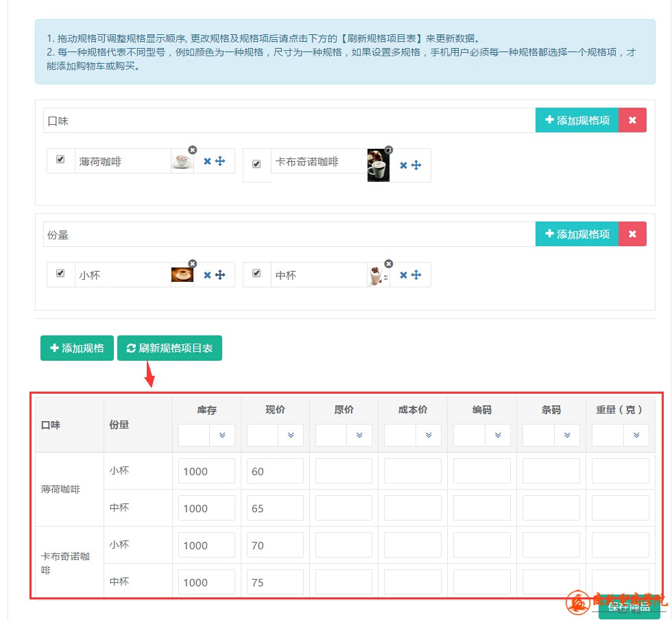The width and height of the screenshot is (672, 620).
Task: Click the batch-fill arrow under 重量（克）
Action: click(x=636, y=435)
